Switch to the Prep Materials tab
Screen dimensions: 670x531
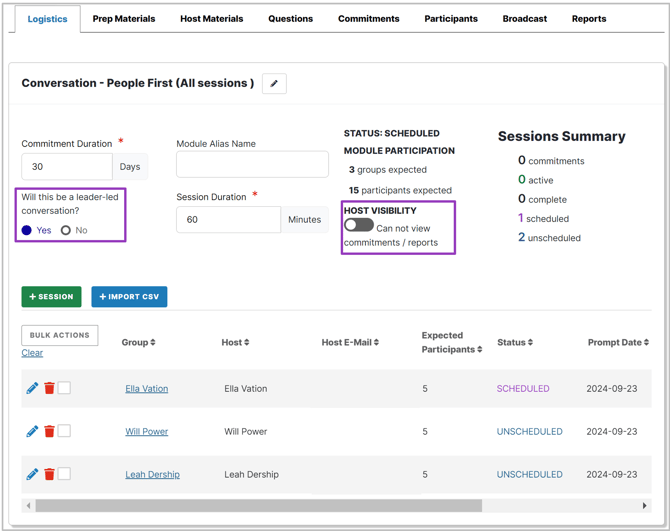point(124,19)
